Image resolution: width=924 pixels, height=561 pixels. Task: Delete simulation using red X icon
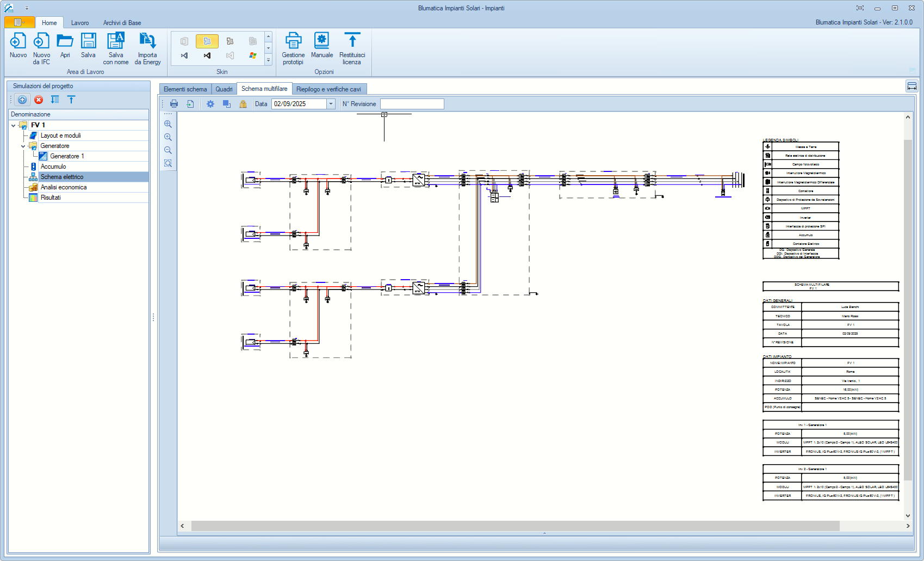tap(38, 100)
